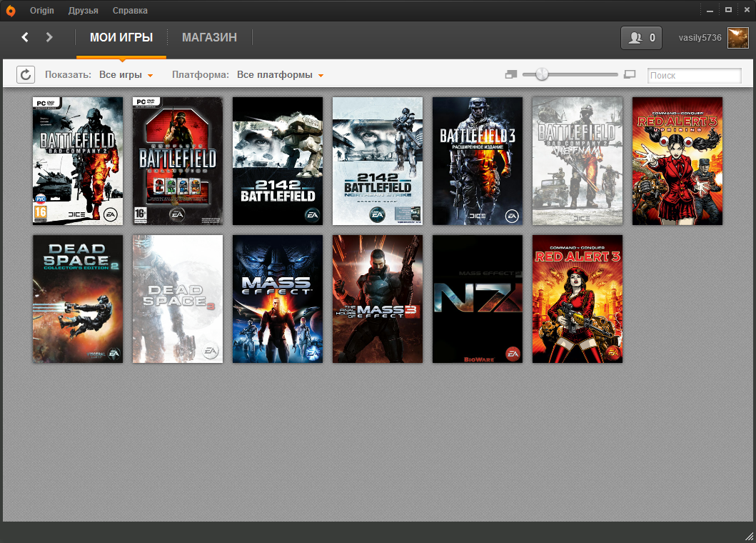Switch to the МАГАЗИН tab

tap(209, 37)
